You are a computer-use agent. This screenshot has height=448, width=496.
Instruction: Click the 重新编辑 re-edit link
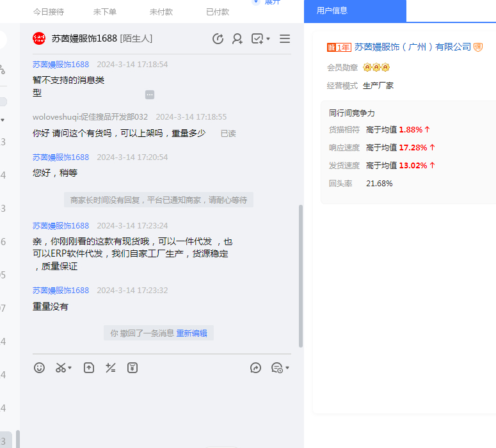(x=192, y=333)
